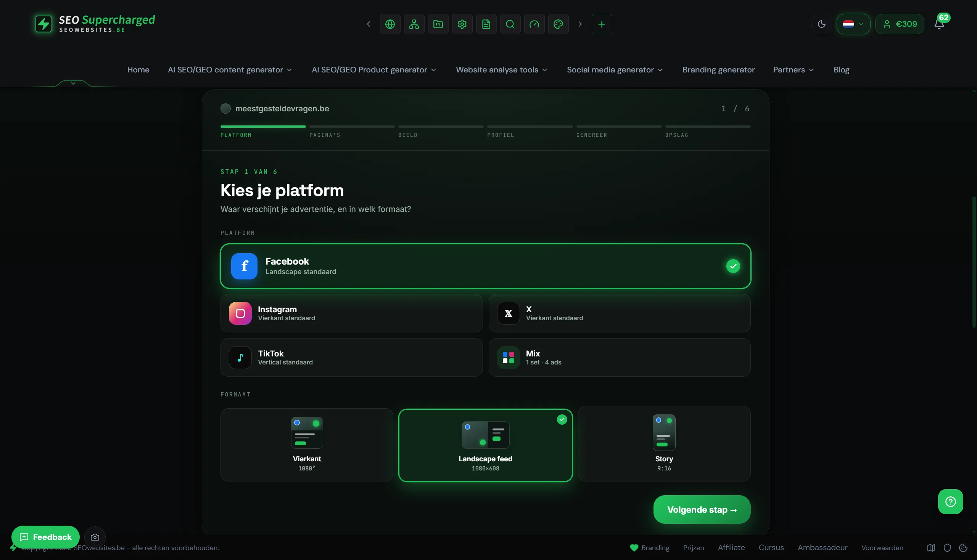Click the map icon in the footer
The height and width of the screenshot is (560, 977).
931,548
